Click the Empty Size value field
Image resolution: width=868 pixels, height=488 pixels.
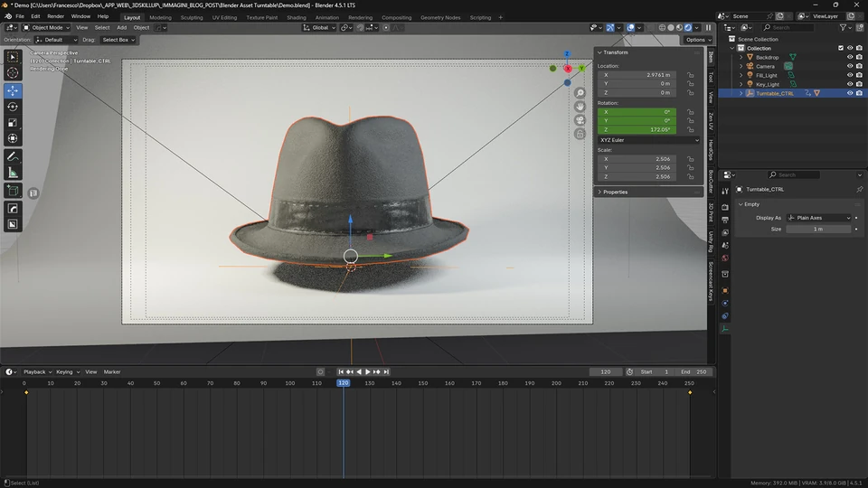818,229
